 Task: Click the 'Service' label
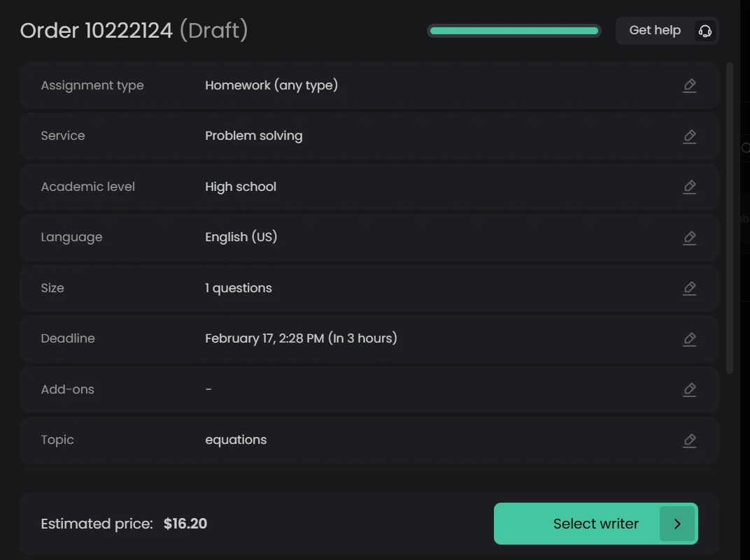63,136
